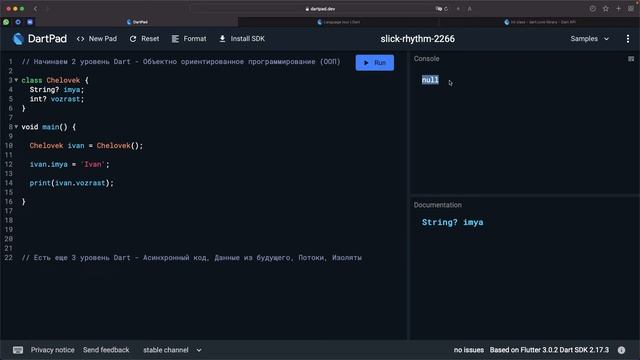640x360 pixels.
Task: Switch to the dart:core library browser tab
Action: coord(540,22)
